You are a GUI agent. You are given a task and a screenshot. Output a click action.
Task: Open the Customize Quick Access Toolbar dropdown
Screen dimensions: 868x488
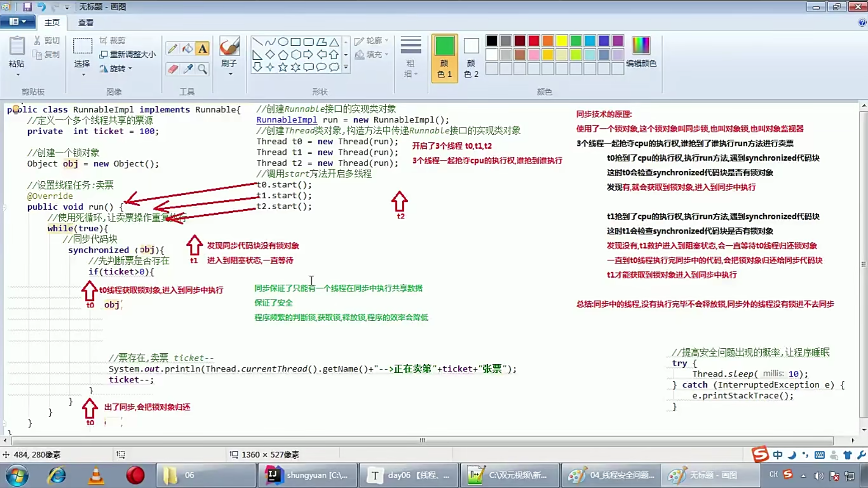[x=67, y=7]
